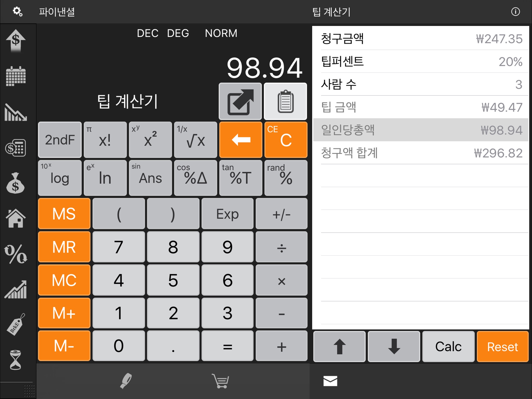532x399 pixels.
Task: Expand the 2ndF function options
Action: coord(61,139)
